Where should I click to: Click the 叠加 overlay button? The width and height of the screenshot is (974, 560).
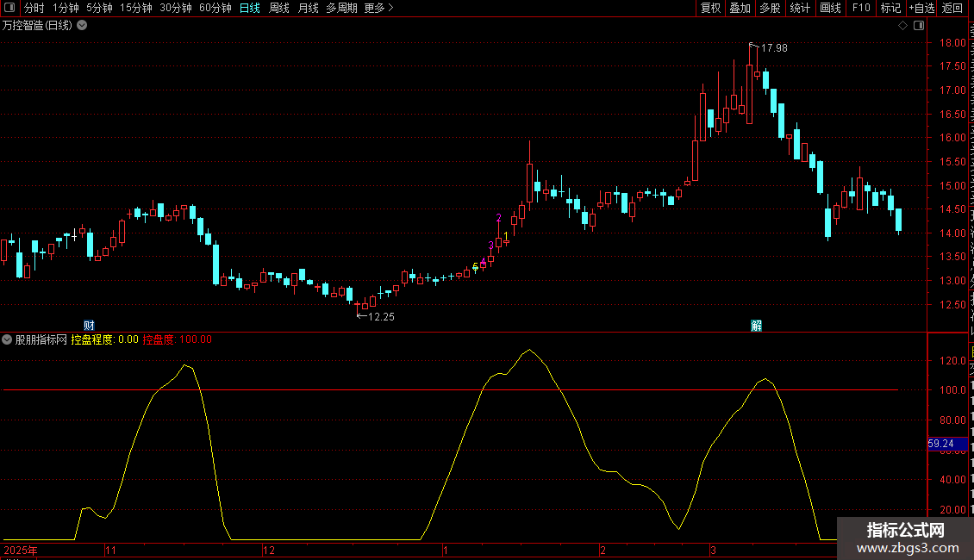pyautogui.click(x=740, y=8)
